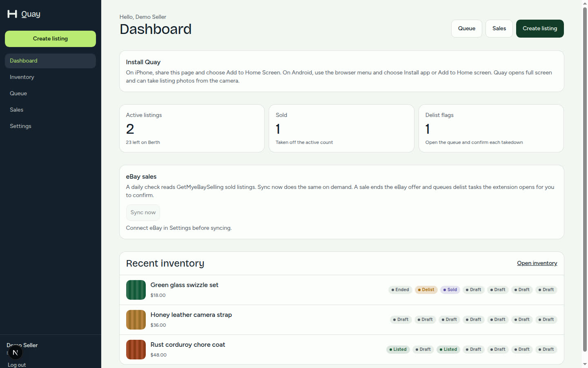Image resolution: width=588 pixels, height=368 pixels.
Task: Click the Sync now button
Action: pos(143,213)
